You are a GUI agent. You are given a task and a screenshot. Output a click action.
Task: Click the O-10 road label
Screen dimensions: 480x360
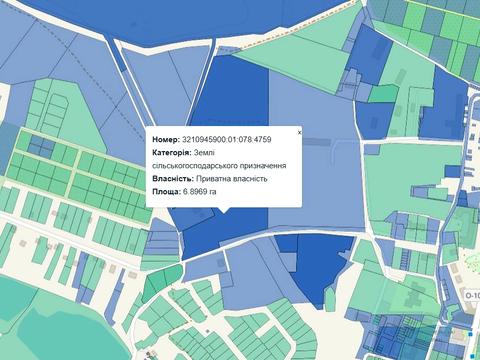(x=472, y=296)
